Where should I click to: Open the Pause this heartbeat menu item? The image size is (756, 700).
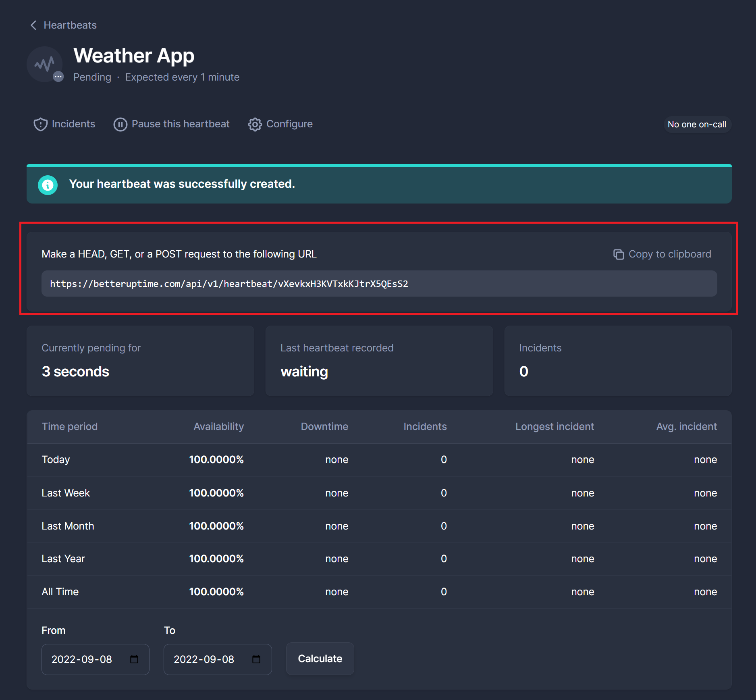point(181,124)
